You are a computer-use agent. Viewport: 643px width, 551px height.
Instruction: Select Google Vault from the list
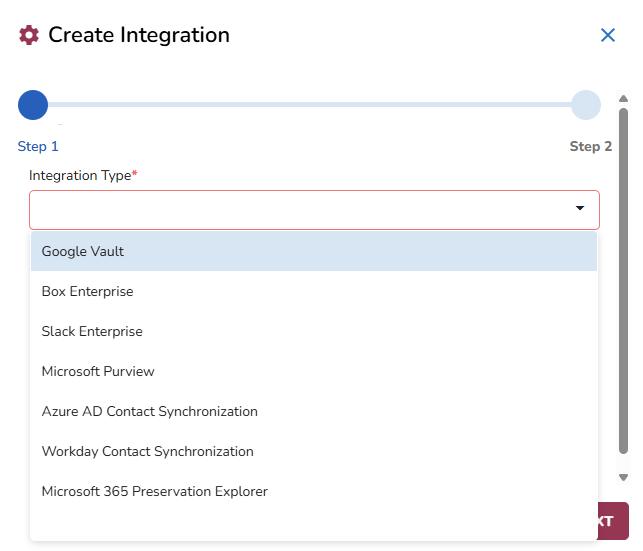coord(83,252)
